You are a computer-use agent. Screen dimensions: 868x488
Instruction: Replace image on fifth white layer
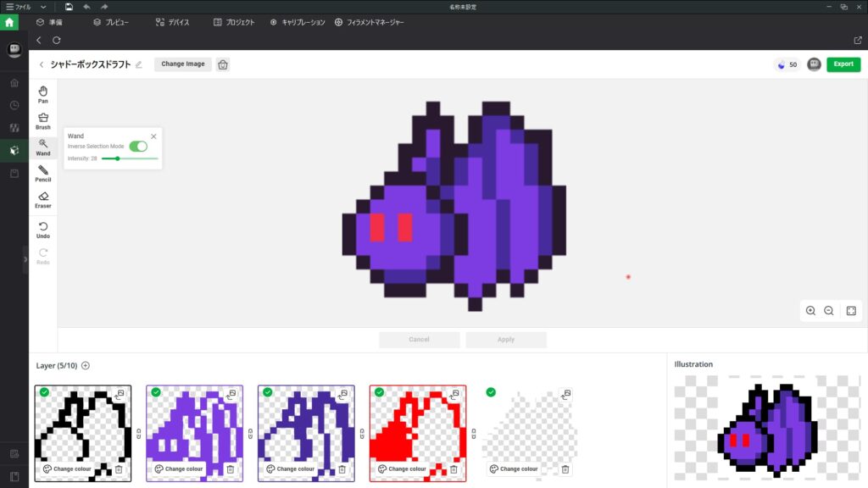pos(565,395)
